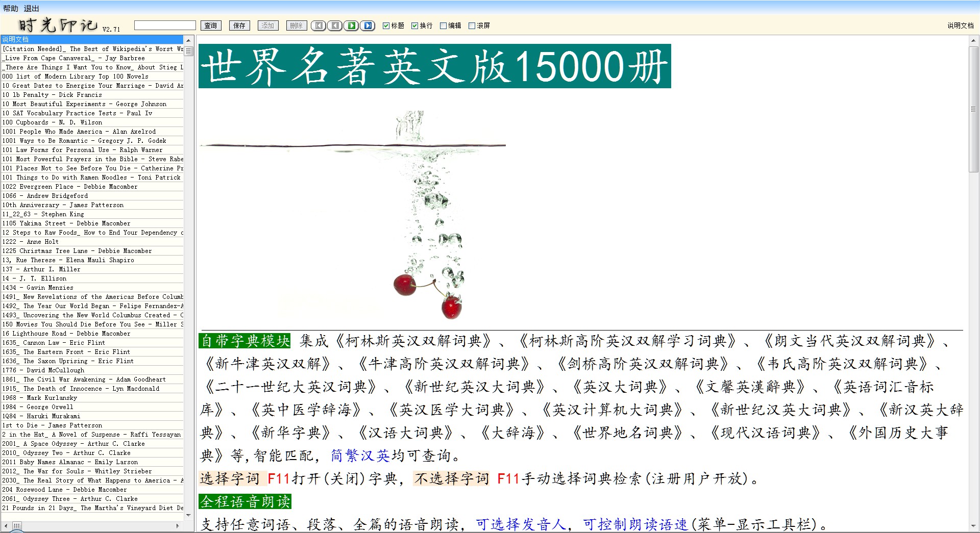Image resolution: width=980 pixels, height=533 pixels.
Task: Click the cherry splash image
Action: click(353, 214)
